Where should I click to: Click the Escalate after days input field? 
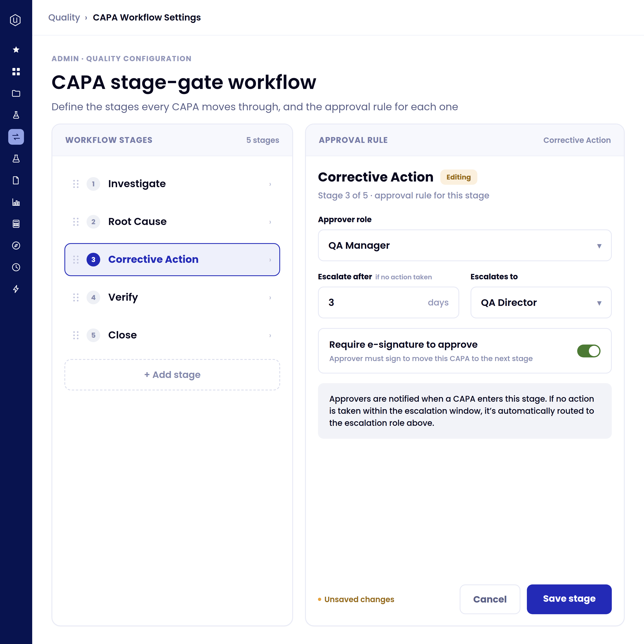(x=388, y=303)
